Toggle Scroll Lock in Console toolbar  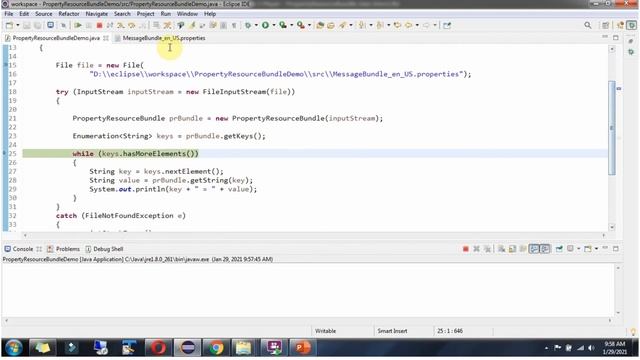click(x=512, y=249)
